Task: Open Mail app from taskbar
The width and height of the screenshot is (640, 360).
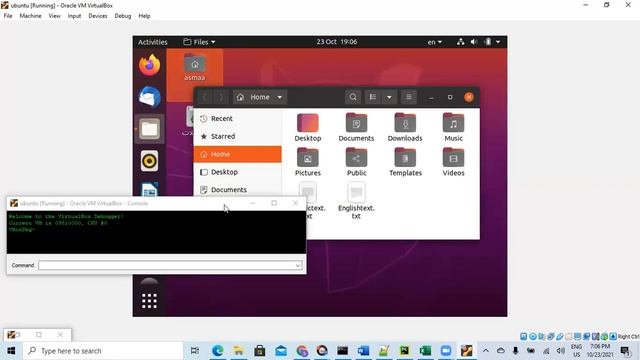Action: [281, 351]
